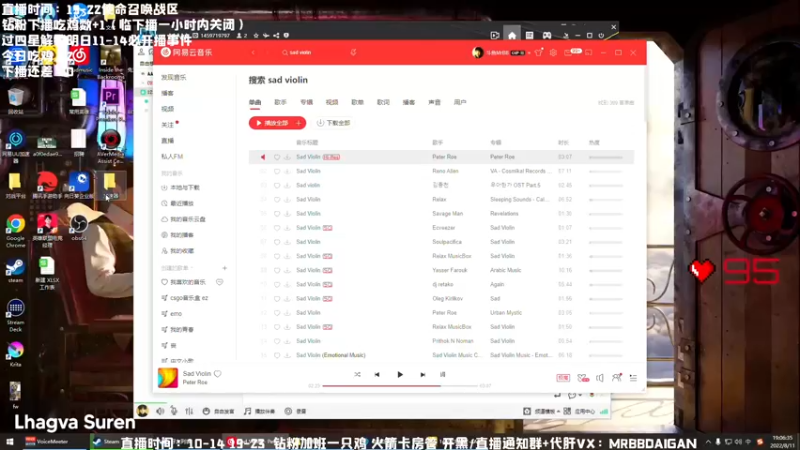This screenshot has width=800, height=450.
Task: Open 关注 in the sidebar
Action: click(x=167, y=125)
